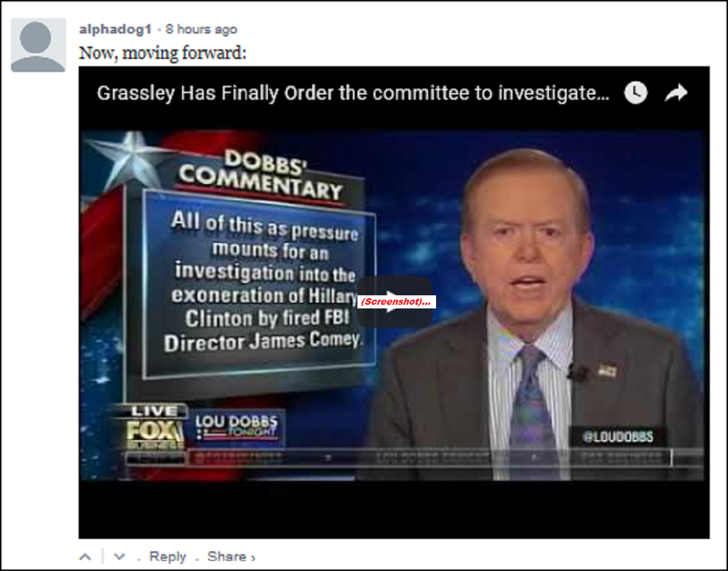Expand the comment Share options

pyautogui.click(x=232, y=556)
